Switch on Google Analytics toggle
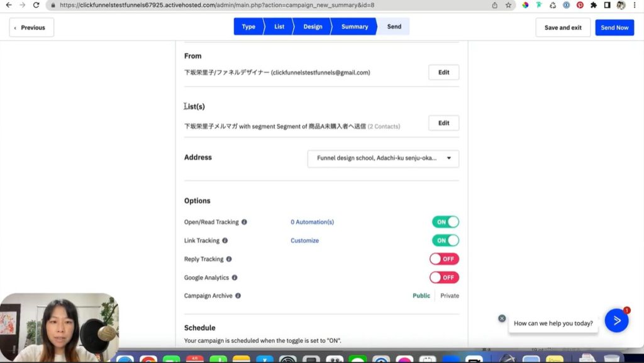This screenshot has height=363, width=644. click(x=444, y=277)
